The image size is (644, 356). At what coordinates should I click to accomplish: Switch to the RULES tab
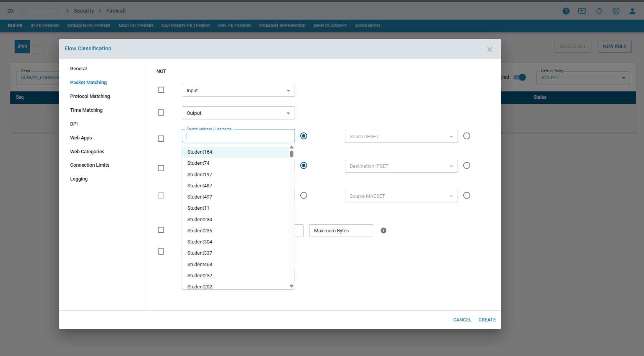(15, 26)
